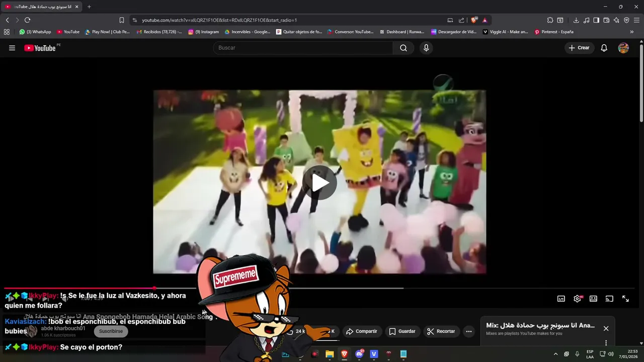644x362 pixels.
Task: Open the taskbar volume control
Action: click(x=611, y=354)
